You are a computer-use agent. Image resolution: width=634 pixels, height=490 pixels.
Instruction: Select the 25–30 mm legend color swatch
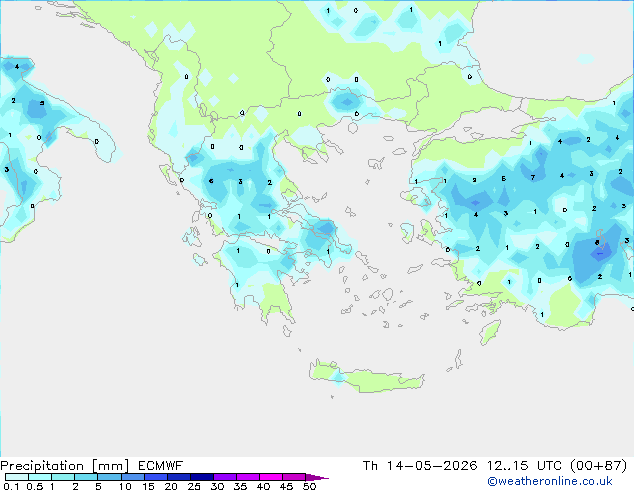coord(202,477)
